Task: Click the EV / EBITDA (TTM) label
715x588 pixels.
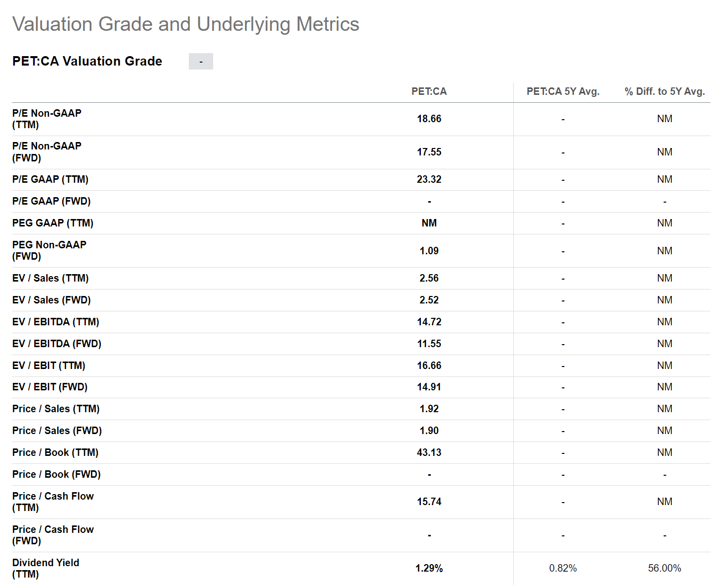Action: (x=56, y=322)
